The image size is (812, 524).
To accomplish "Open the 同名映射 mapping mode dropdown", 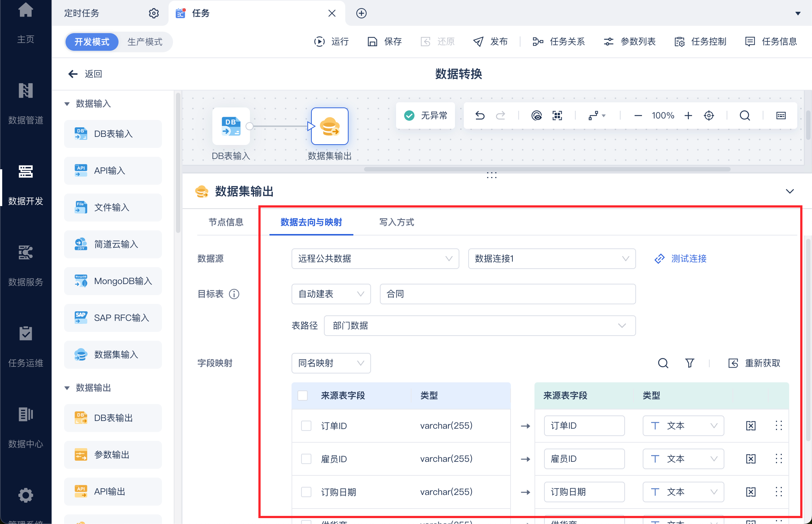I will click(x=331, y=363).
